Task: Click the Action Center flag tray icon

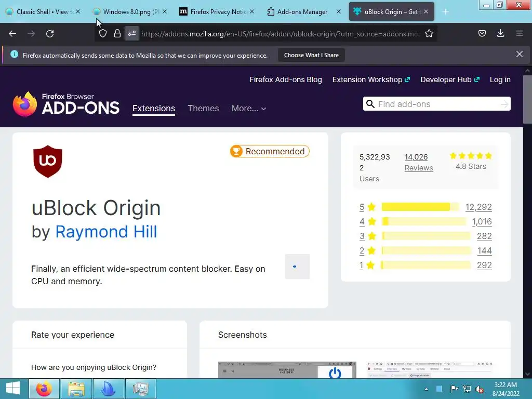Action: [x=454, y=389]
